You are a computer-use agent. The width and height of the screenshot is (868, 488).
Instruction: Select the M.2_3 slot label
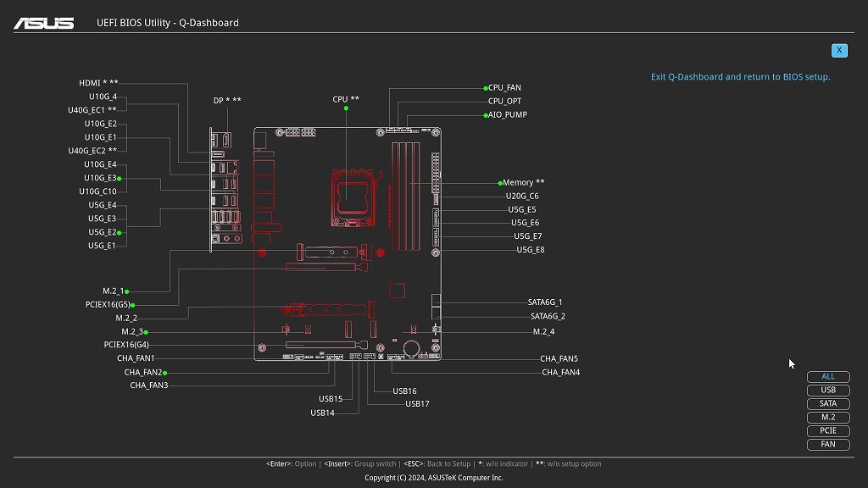(131, 332)
